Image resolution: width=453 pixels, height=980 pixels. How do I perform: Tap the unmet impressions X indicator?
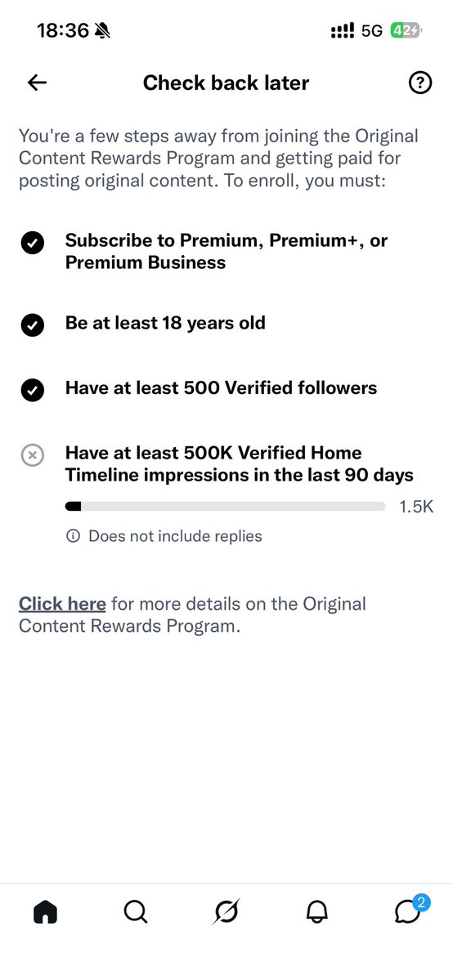click(x=32, y=455)
